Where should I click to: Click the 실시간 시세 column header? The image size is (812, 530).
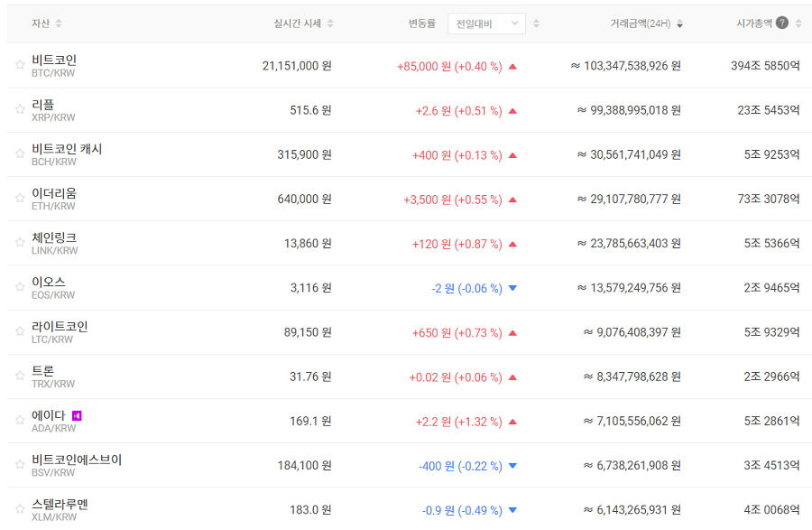[x=297, y=23]
